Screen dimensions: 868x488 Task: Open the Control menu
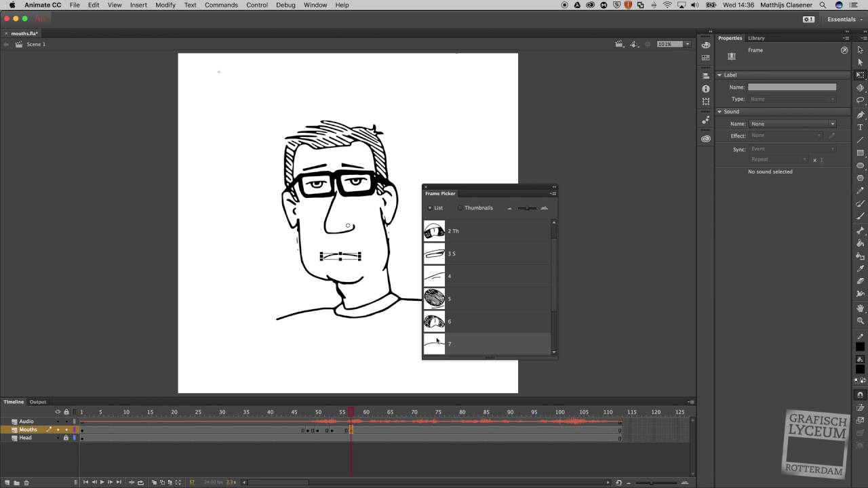[x=257, y=5]
